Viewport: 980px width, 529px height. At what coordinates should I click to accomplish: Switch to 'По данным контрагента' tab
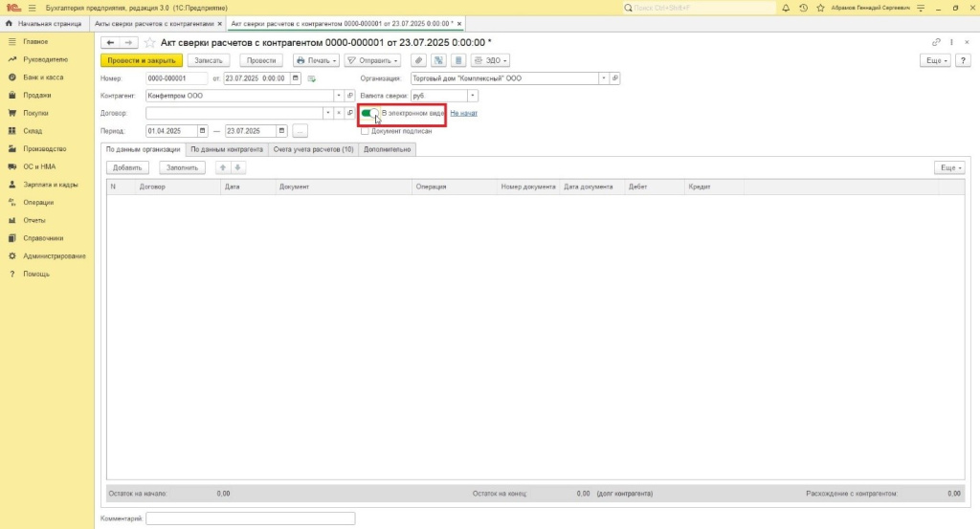pyautogui.click(x=226, y=149)
